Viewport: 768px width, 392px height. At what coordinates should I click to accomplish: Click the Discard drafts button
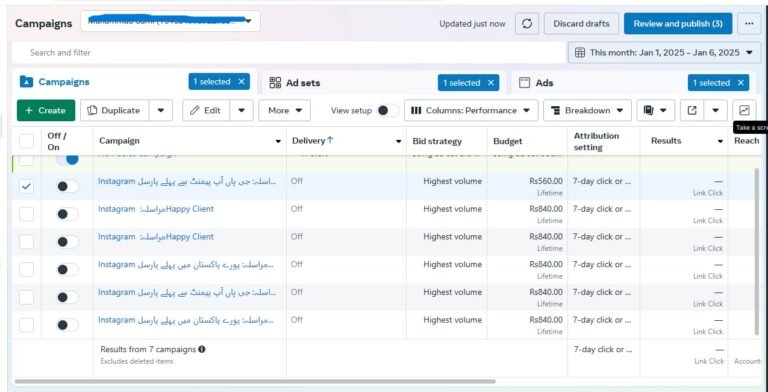pyautogui.click(x=581, y=24)
